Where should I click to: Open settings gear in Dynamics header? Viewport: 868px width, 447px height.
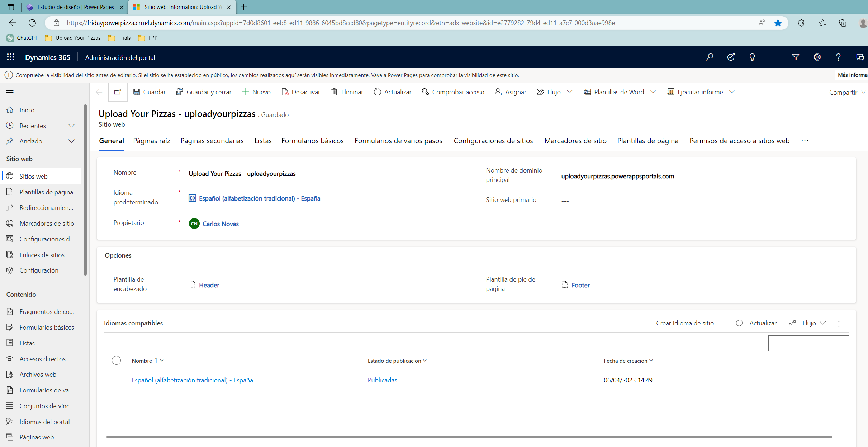(817, 57)
